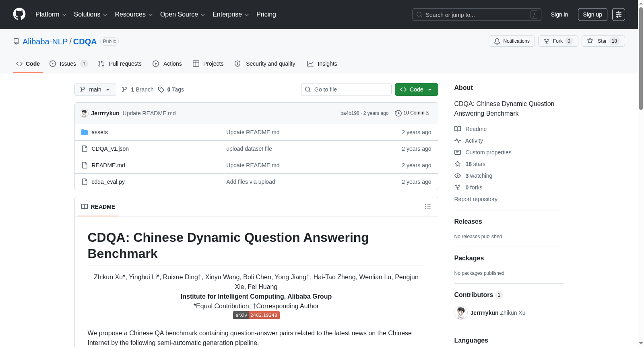
Task: Open the assets folder icon
Action: pos(85,132)
